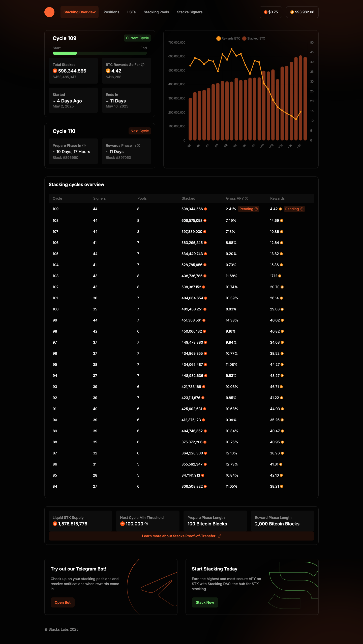Click the Next Cycle Min Threshold help icon
This screenshot has width=363, height=644.
click(x=146, y=524)
